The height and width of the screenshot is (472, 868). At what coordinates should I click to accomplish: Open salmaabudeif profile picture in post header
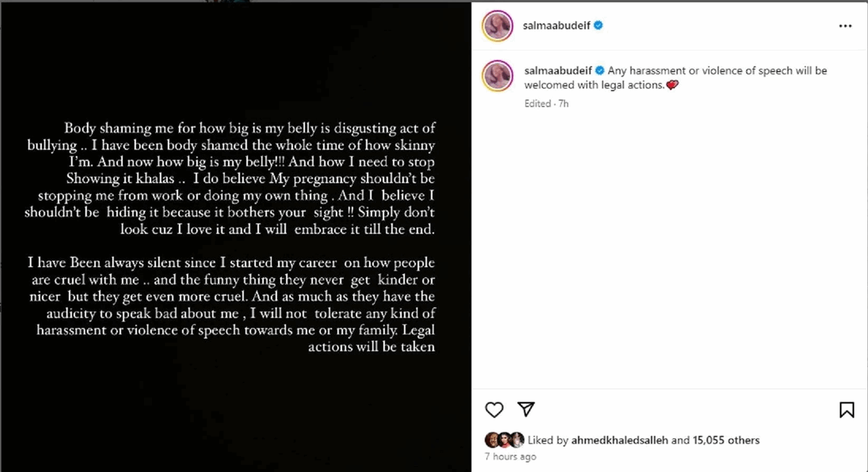497,25
